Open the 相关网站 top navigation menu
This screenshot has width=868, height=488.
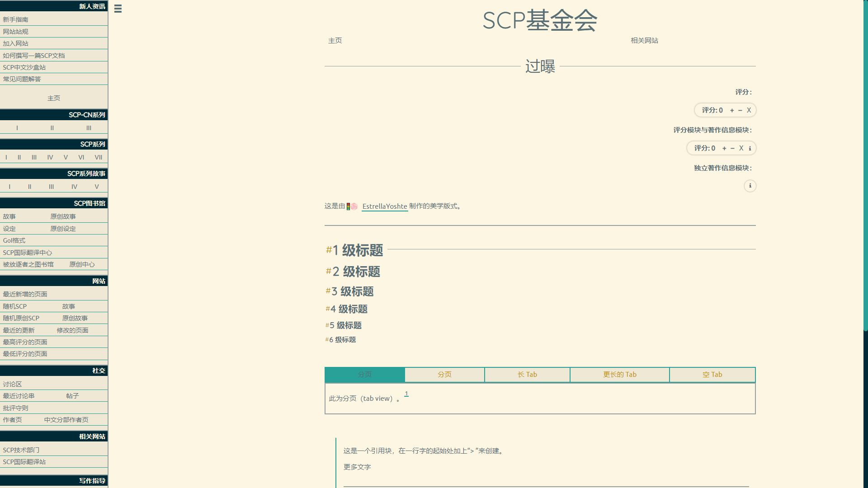point(644,41)
